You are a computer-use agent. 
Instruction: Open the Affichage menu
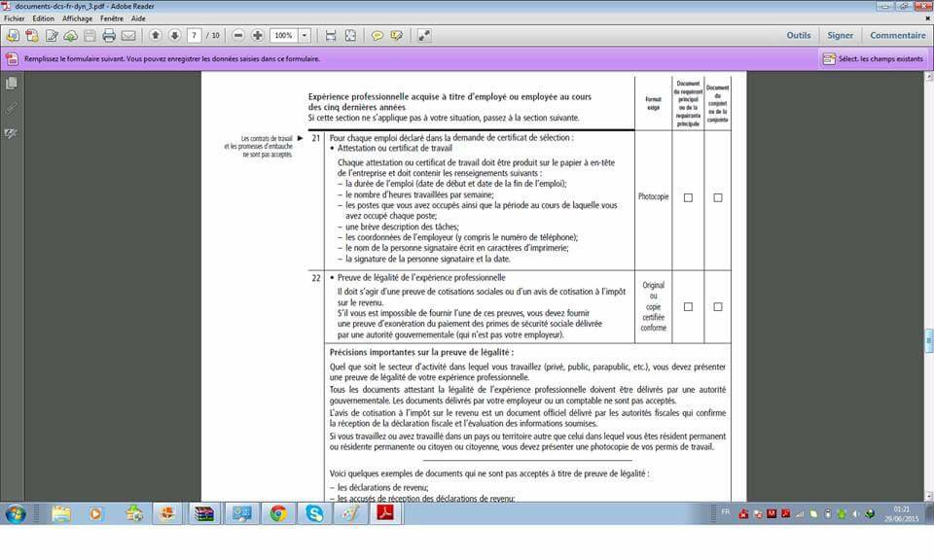tap(77, 18)
